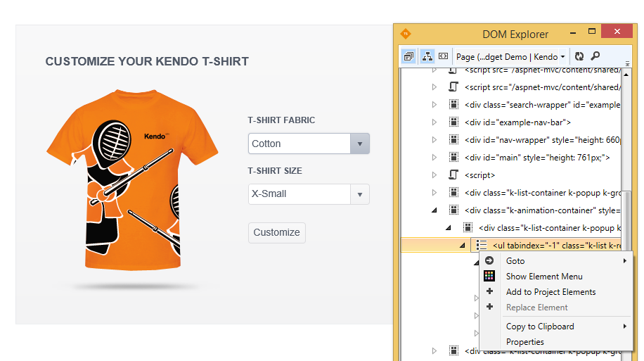Click the X-Small size combo field
This screenshot has height=361, width=644.
[300, 194]
